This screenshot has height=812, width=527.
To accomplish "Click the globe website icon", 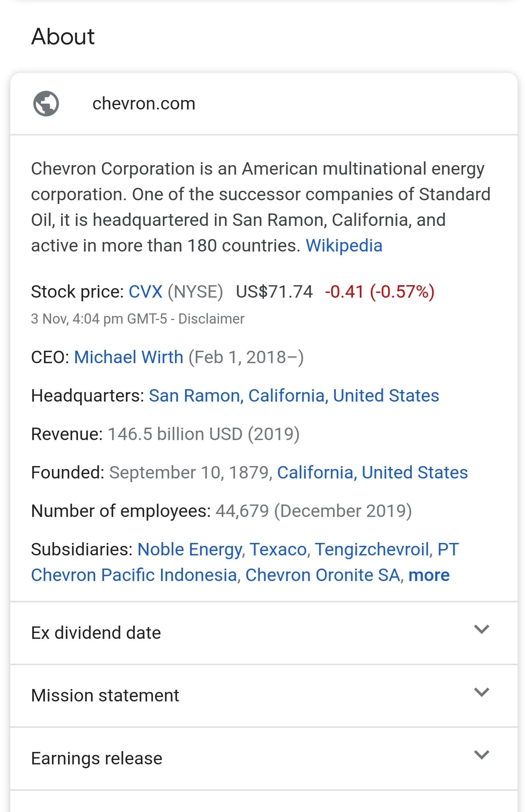I will click(x=46, y=104).
